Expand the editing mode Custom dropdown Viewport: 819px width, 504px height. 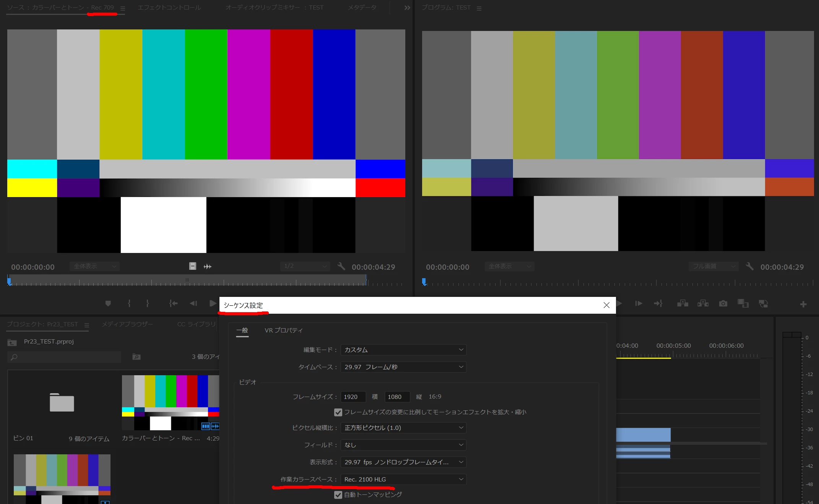pyautogui.click(x=403, y=350)
